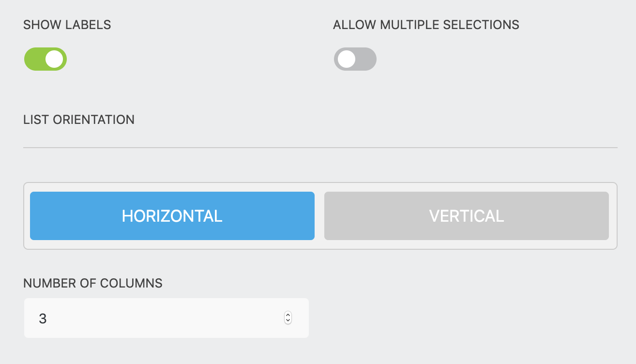Screen dimensions: 636x364
Task: Click the NUMBER OF COLUMNS label
Action: click(x=93, y=283)
